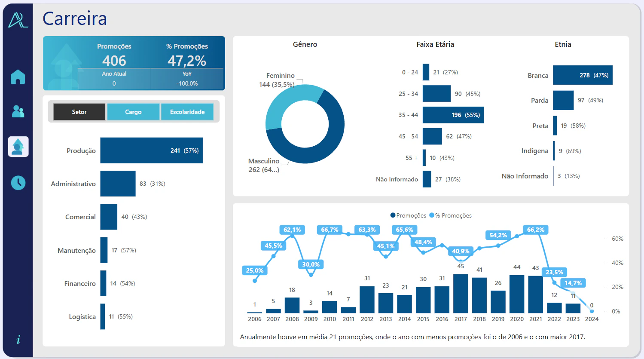Click the 40,9% data label
644x359 pixels.
[461, 251]
